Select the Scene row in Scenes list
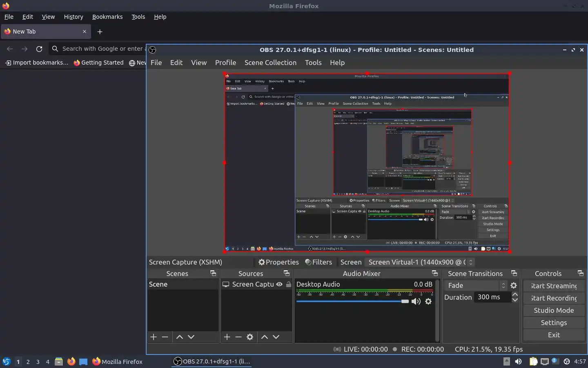The image size is (588, 368). 183,284
